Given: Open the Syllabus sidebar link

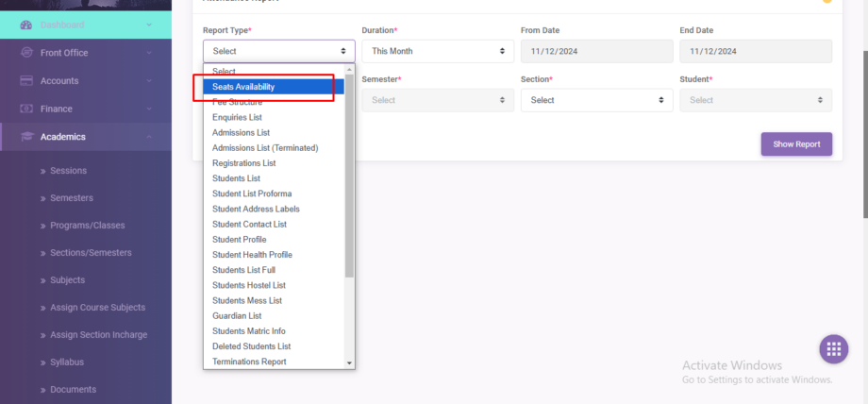Looking at the screenshot, I should coord(67,362).
